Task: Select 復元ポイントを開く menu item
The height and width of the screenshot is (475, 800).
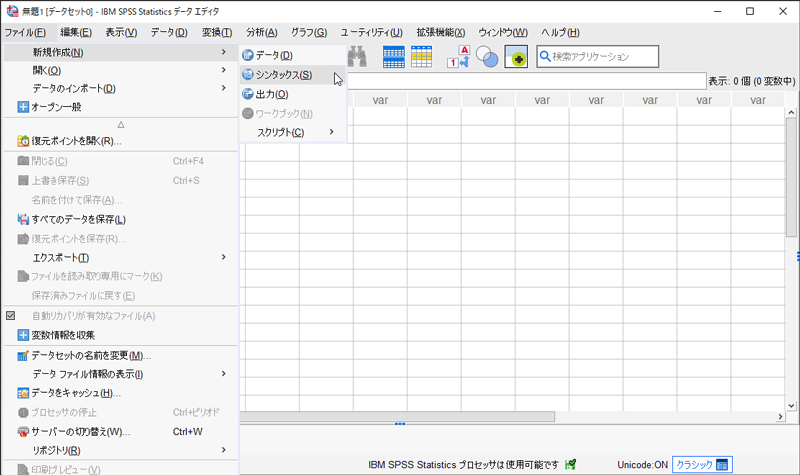Action: pyautogui.click(x=76, y=141)
